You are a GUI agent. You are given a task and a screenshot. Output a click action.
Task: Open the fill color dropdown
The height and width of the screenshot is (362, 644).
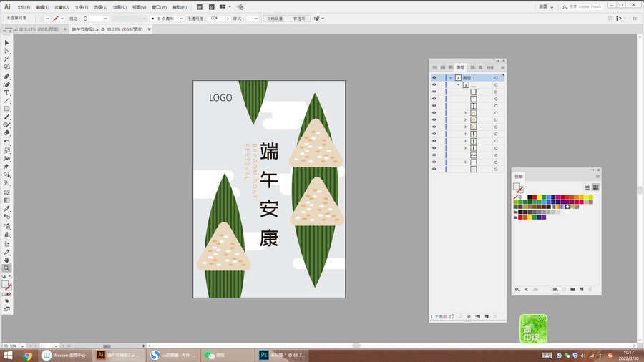pyautogui.click(x=47, y=19)
